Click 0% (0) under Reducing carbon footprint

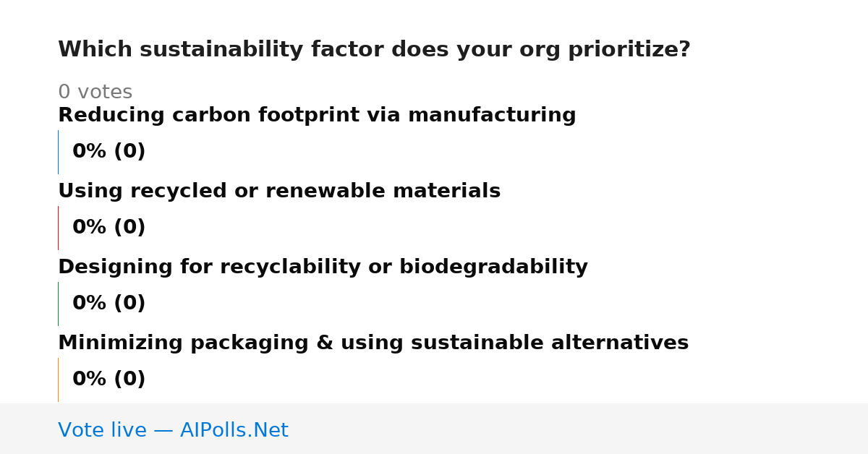pos(109,152)
